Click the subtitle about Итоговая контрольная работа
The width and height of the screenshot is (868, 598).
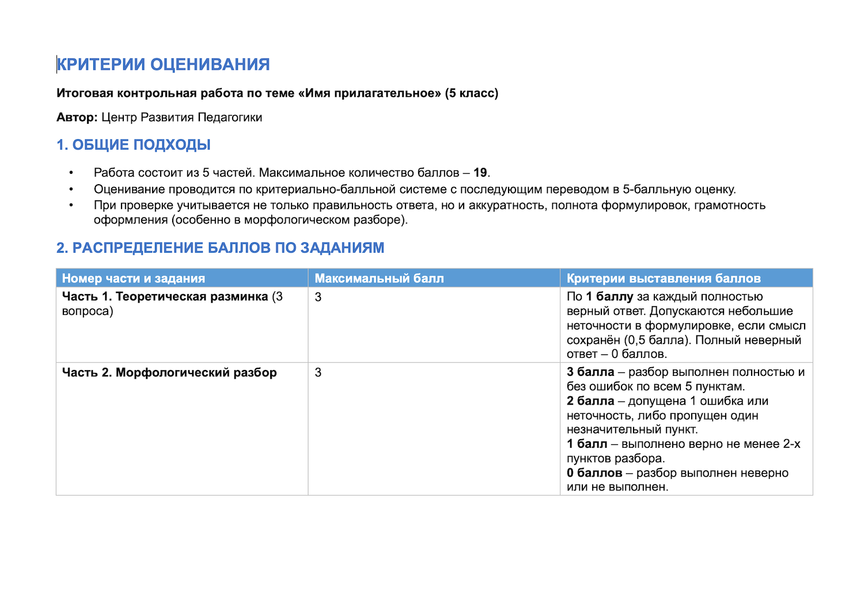point(277,93)
